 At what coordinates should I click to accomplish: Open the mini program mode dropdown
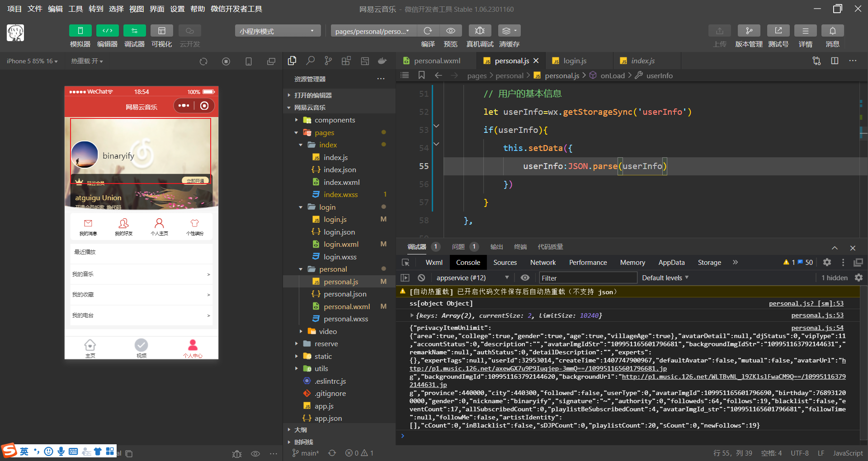pos(278,31)
